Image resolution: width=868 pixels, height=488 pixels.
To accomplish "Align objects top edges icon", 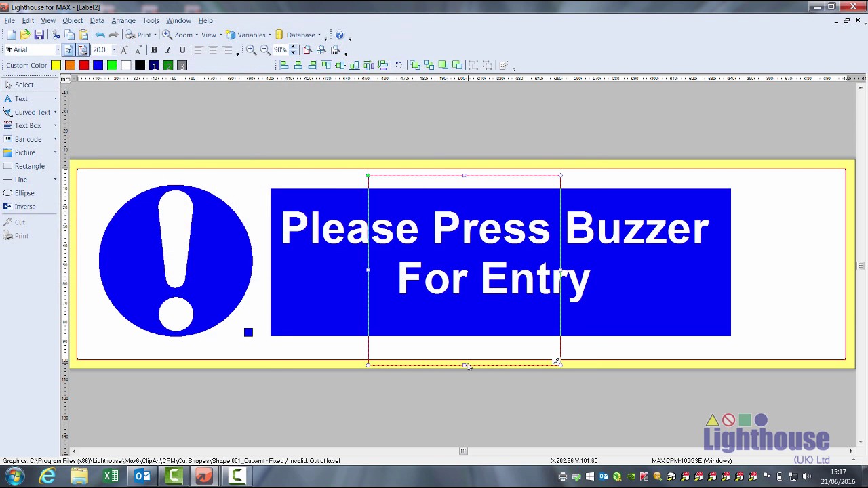I will point(326,65).
